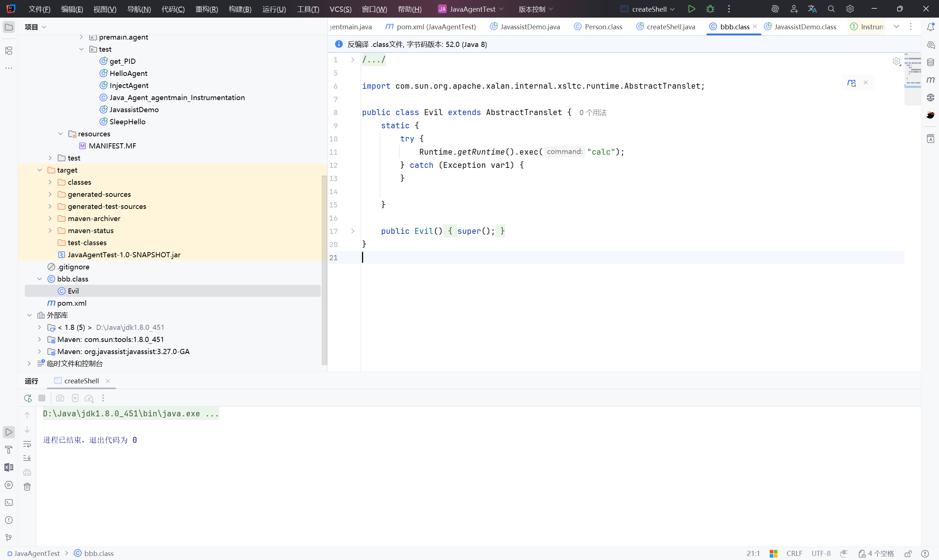
Task: Collapse the target folder
Action: (40, 170)
